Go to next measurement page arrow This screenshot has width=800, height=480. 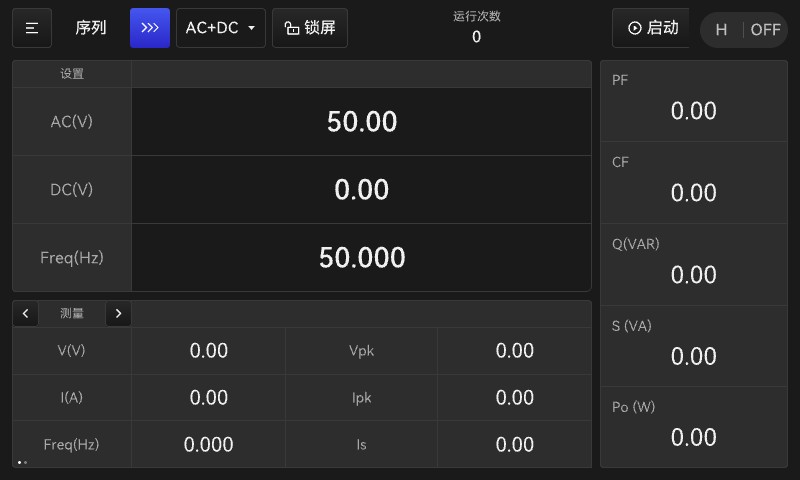tap(118, 313)
